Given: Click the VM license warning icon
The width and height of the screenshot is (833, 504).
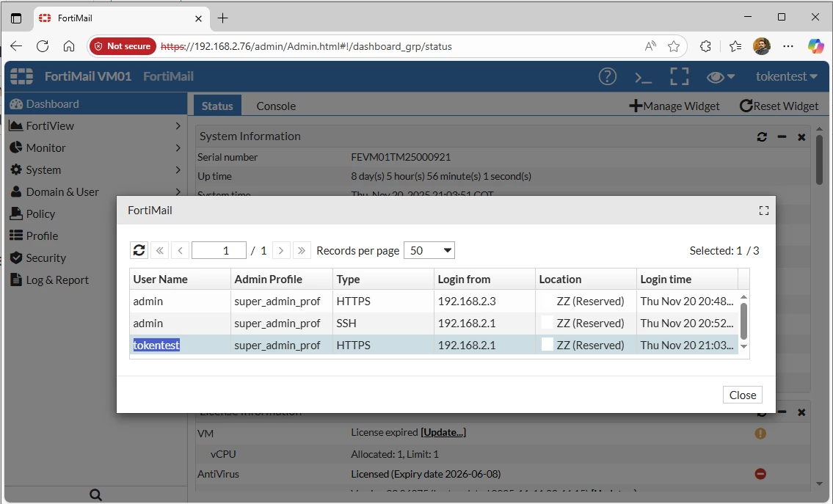Looking at the screenshot, I should (760, 434).
